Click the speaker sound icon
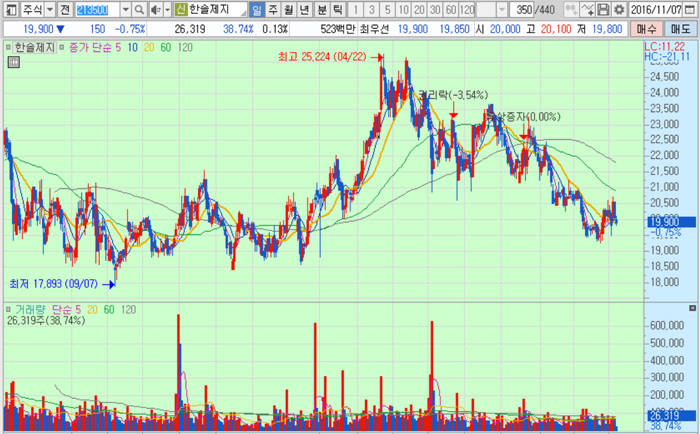Viewport: 700px width, 434px height. [157, 9]
